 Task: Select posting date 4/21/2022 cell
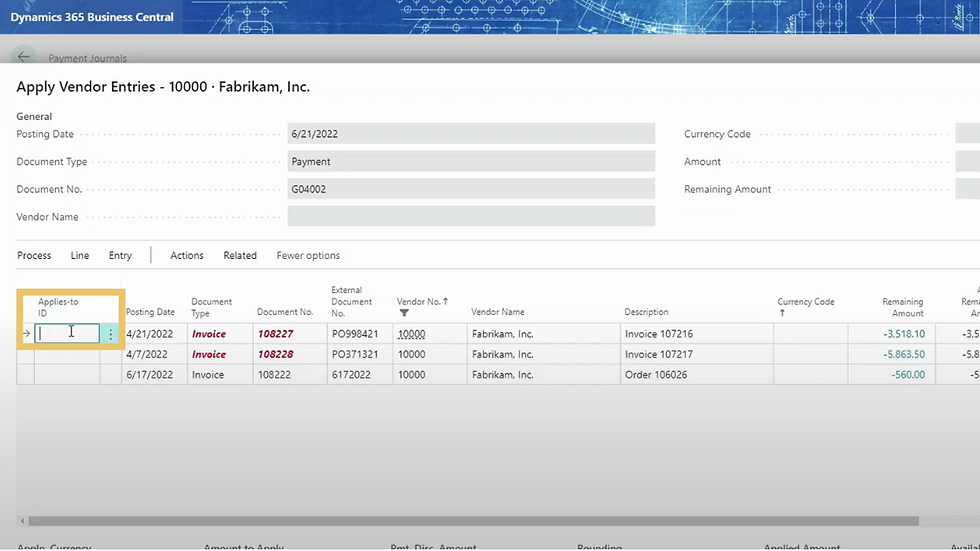coord(156,334)
